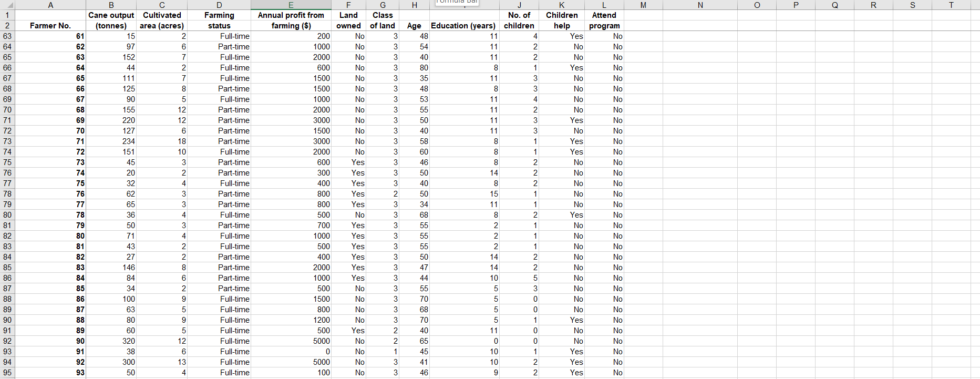Click the "Annual profit from farming ($)" heading
The height and width of the screenshot is (379, 980).
tap(291, 21)
